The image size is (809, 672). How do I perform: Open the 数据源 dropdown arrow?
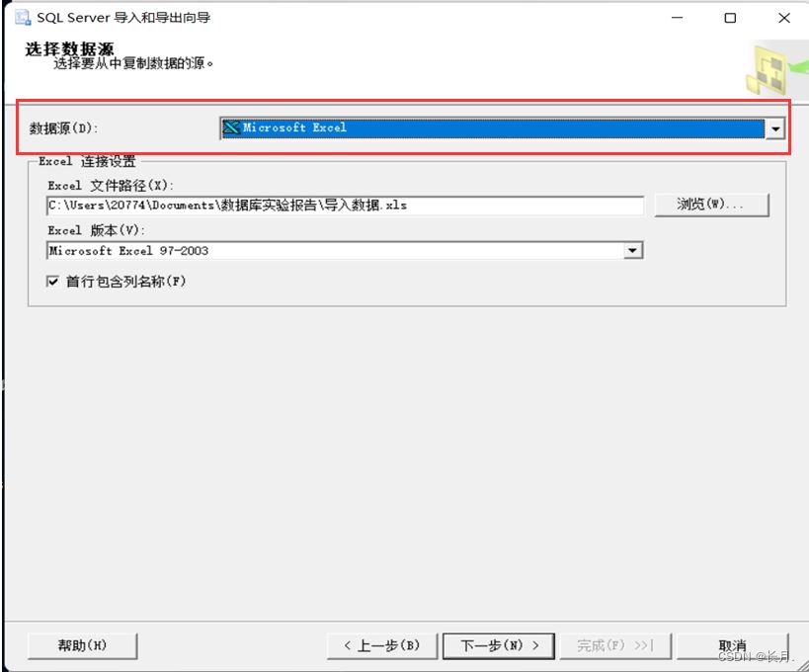(x=775, y=128)
